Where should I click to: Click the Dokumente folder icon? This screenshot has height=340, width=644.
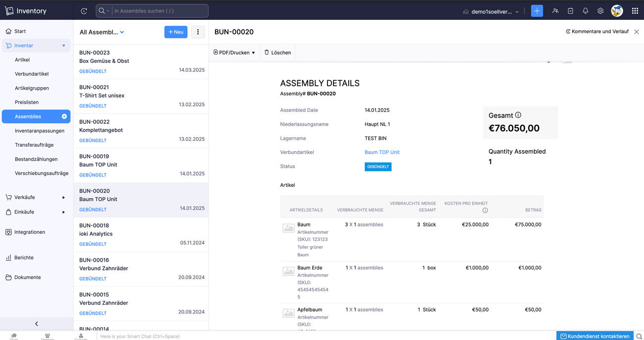(8, 278)
